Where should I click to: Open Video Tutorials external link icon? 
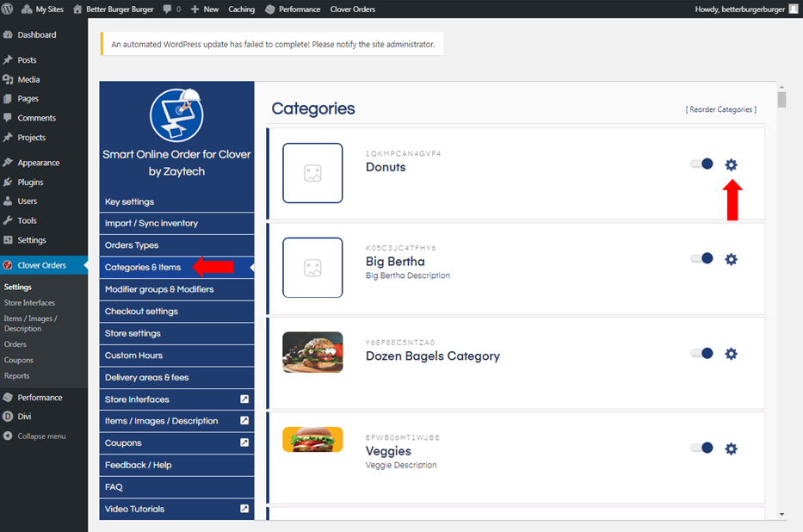(244, 509)
